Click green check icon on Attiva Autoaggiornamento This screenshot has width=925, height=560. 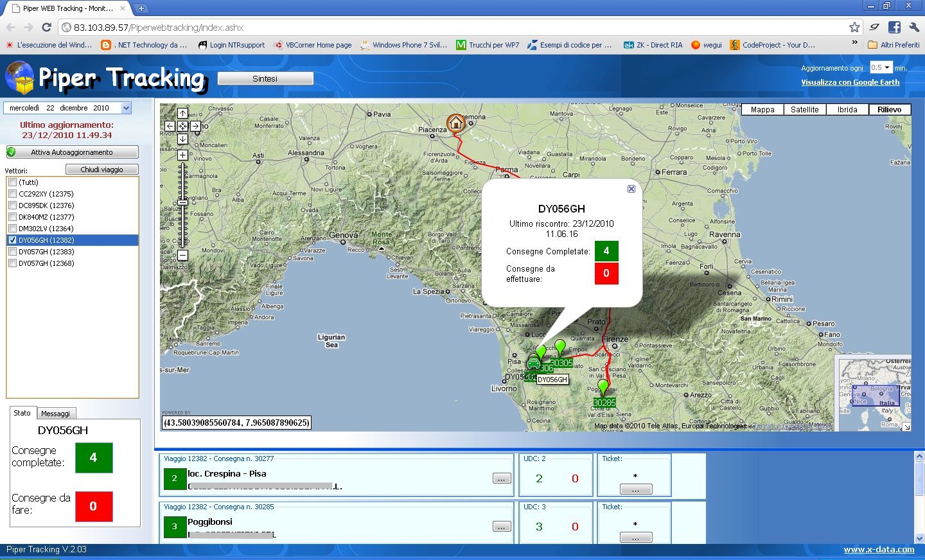coord(12,152)
